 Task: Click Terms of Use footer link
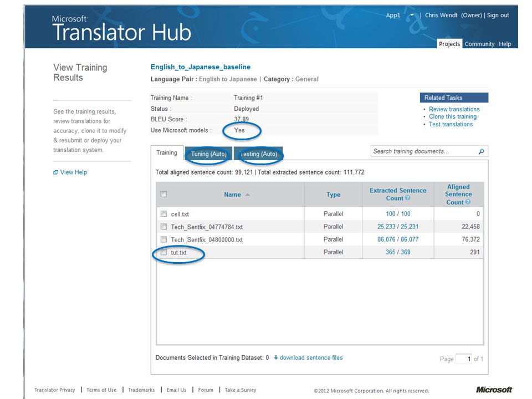click(x=101, y=390)
